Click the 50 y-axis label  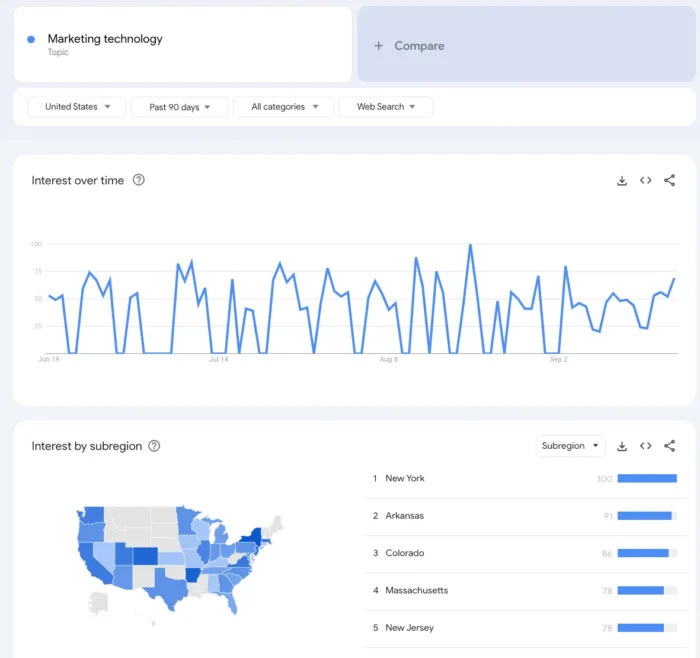click(38, 299)
